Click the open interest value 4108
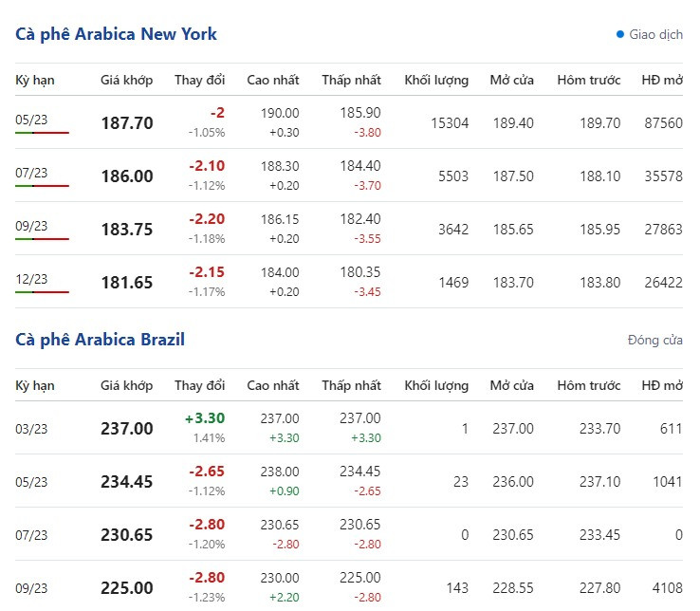 tap(668, 588)
